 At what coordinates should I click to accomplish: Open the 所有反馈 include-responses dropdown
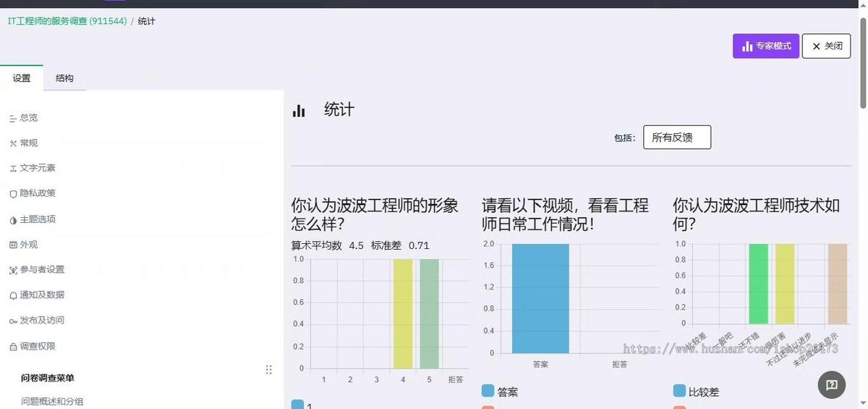pyautogui.click(x=677, y=138)
